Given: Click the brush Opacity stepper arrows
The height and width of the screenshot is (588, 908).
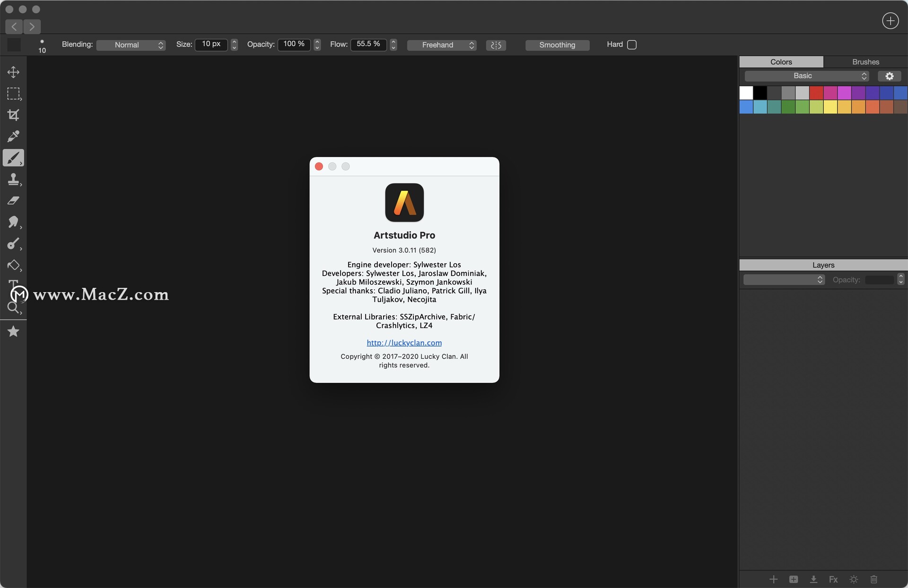Looking at the screenshot, I should 317,44.
